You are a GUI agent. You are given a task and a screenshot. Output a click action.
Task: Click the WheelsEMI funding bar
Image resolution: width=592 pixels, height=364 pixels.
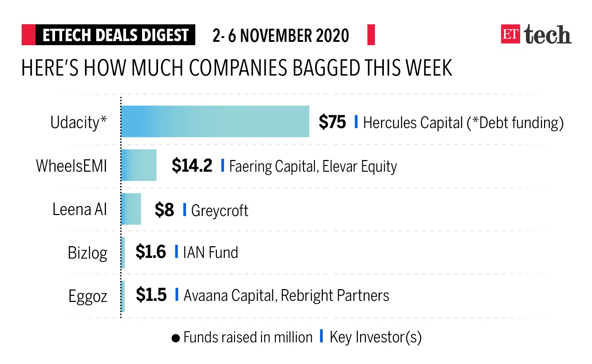[139, 165]
